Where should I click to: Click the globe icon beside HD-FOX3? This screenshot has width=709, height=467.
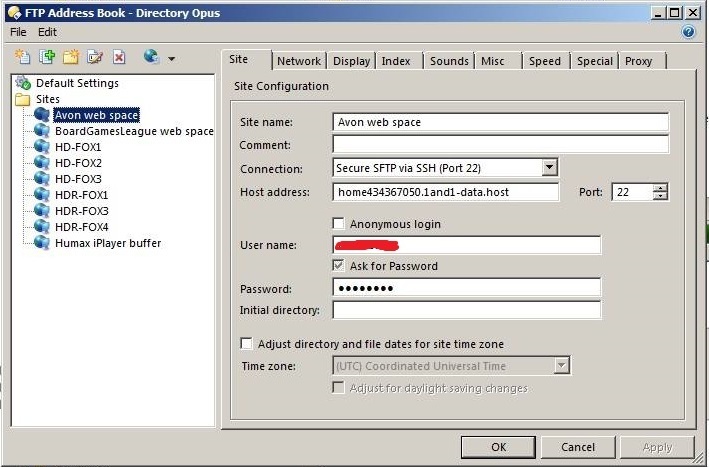pos(42,179)
